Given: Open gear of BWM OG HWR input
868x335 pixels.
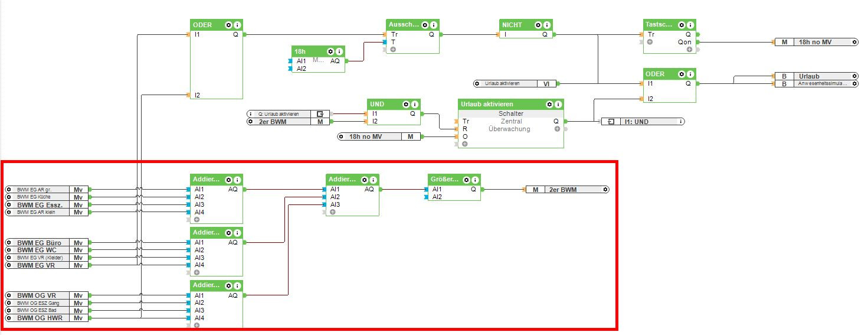Looking at the screenshot, I should point(9,318).
